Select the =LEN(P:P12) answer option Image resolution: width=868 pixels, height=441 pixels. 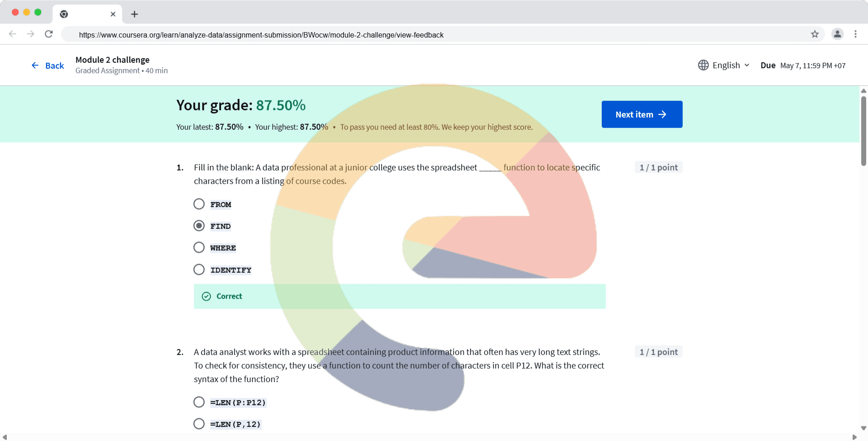pyautogui.click(x=199, y=402)
